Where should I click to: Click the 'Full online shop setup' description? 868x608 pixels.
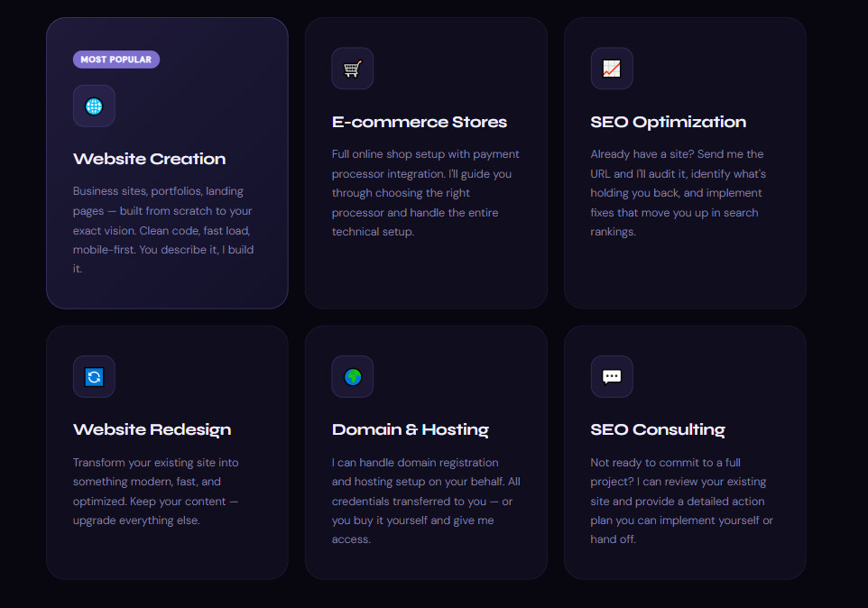tap(425, 193)
